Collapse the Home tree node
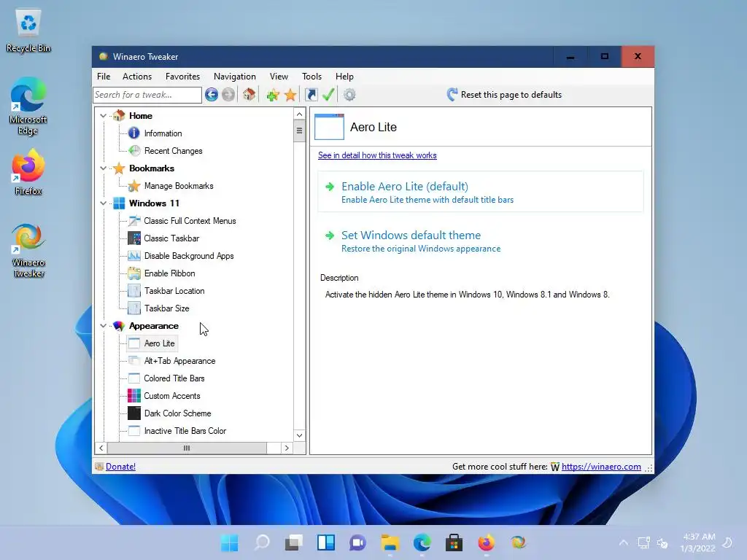This screenshot has width=747, height=560. [x=104, y=116]
